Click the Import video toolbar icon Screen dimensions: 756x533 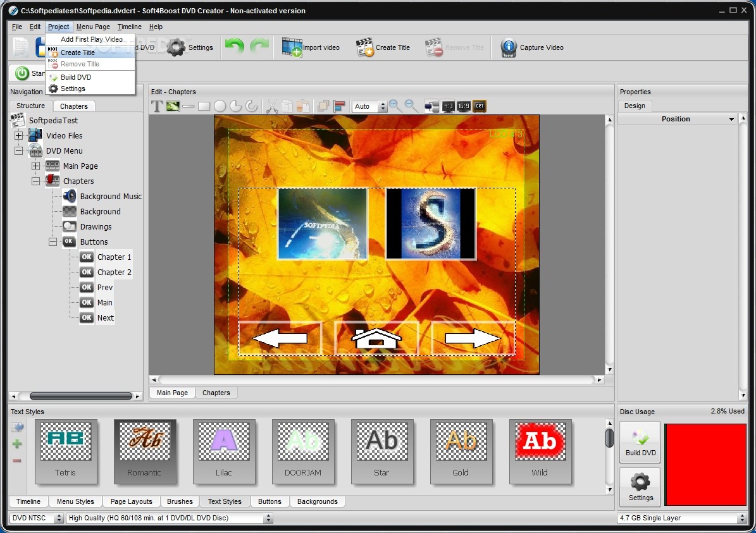(x=292, y=47)
